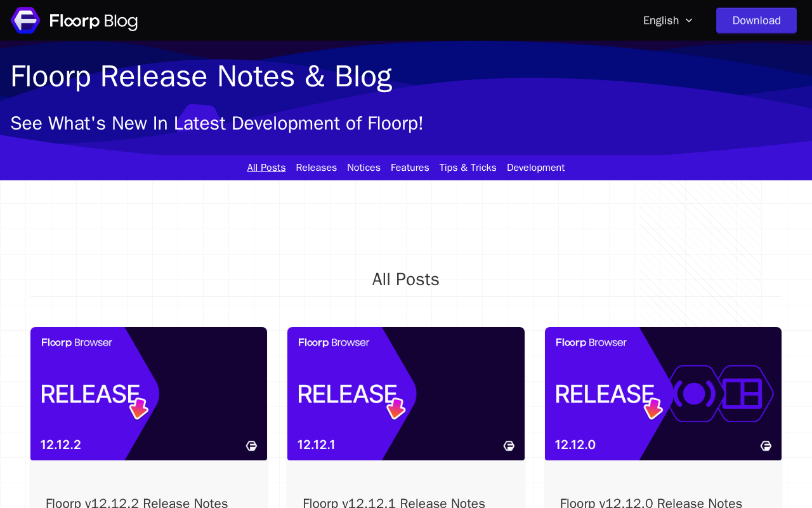This screenshot has height=508, width=812.
Task: Open the 12.12.2 release thumbnail
Action: coord(148,394)
